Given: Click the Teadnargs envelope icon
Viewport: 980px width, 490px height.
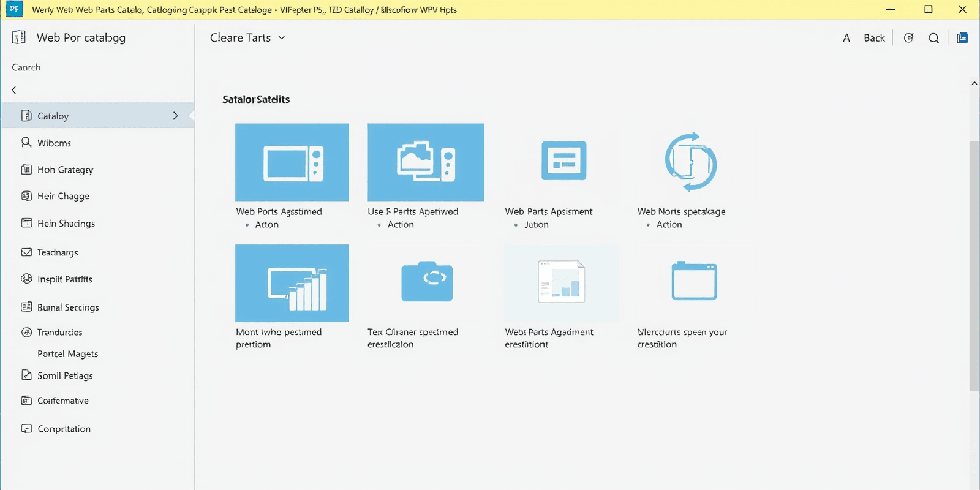Looking at the screenshot, I should (x=26, y=252).
